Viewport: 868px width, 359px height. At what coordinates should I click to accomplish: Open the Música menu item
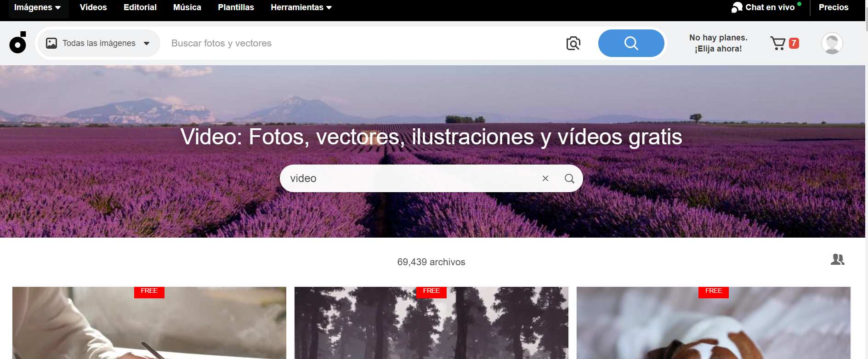[187, 7]
